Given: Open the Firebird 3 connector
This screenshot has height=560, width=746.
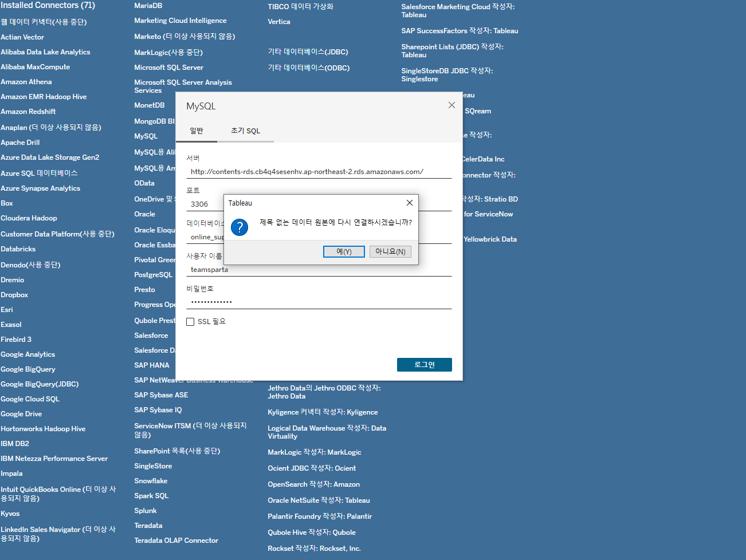Looking at the screenshot, I should coord(16,340).
